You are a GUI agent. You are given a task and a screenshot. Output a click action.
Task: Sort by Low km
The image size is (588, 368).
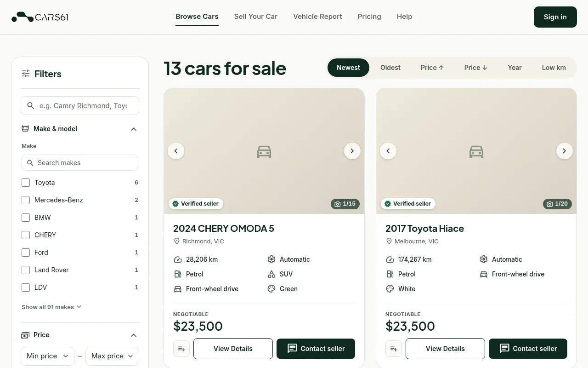[x=554, y=68]
